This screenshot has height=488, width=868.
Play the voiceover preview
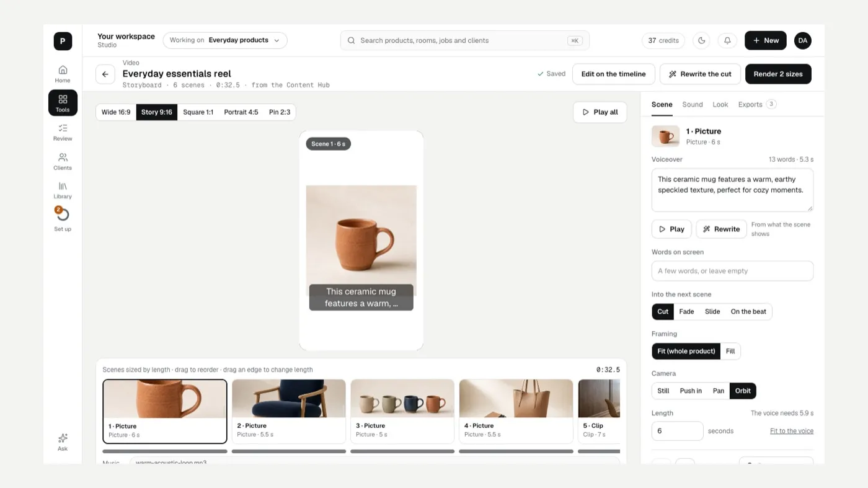coord(671,229)
